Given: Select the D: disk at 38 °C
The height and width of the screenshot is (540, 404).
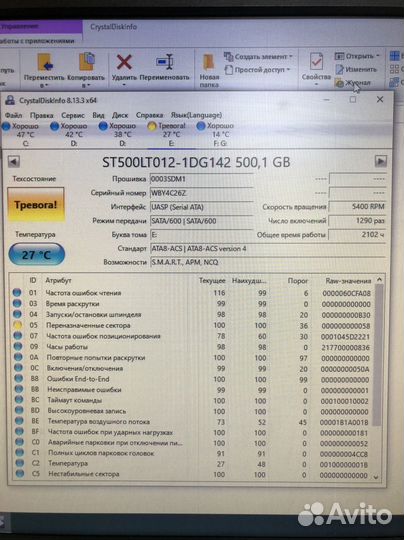Looking at the screenshot, I should (x=117, y=134).
